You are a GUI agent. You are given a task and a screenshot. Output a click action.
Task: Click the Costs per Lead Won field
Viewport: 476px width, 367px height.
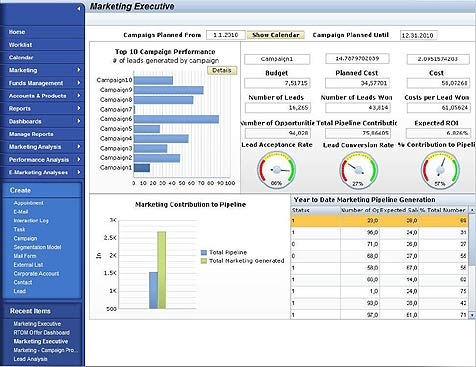point(439,108)
